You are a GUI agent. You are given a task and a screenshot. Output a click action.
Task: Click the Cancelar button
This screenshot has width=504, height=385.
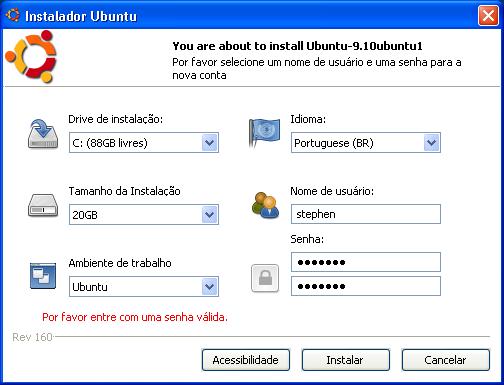pyautogui.click(x=446, y=360)
